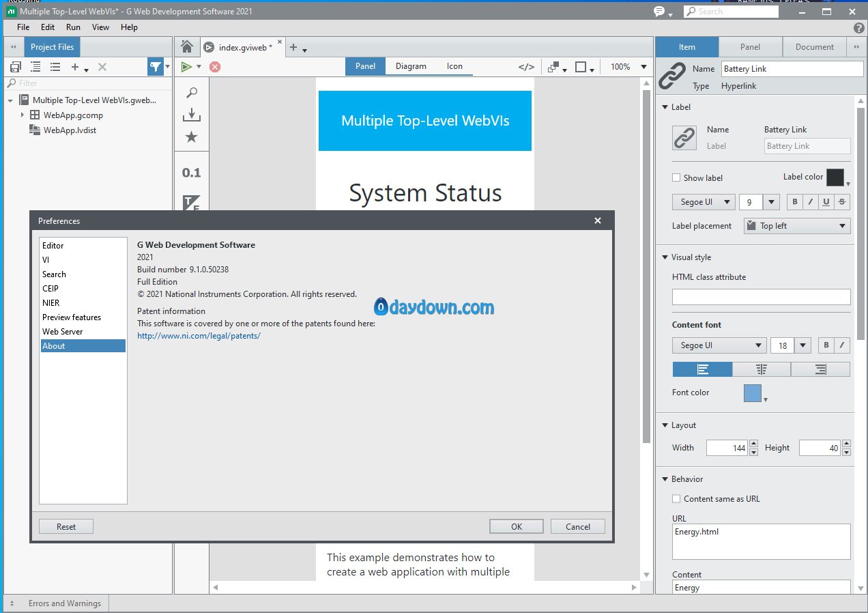Open palette search magnifier tool
The height and width of the screenshot is (613, 868).
192,93
